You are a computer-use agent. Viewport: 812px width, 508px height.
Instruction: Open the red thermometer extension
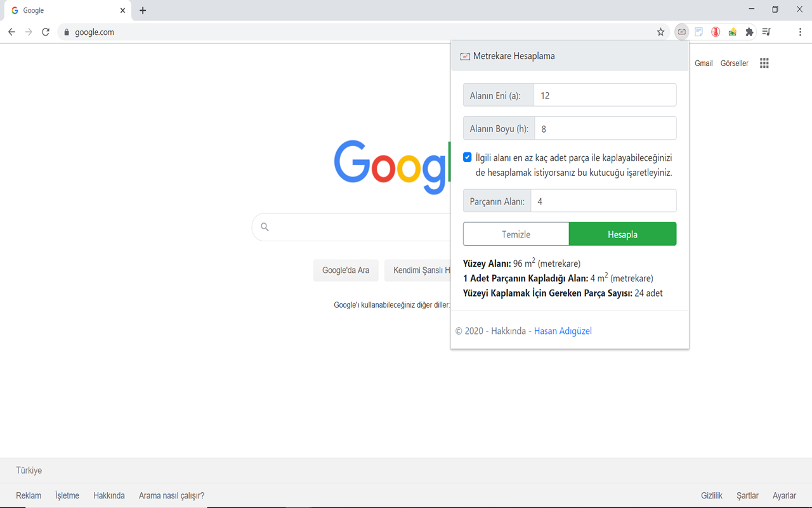(716, 32)
